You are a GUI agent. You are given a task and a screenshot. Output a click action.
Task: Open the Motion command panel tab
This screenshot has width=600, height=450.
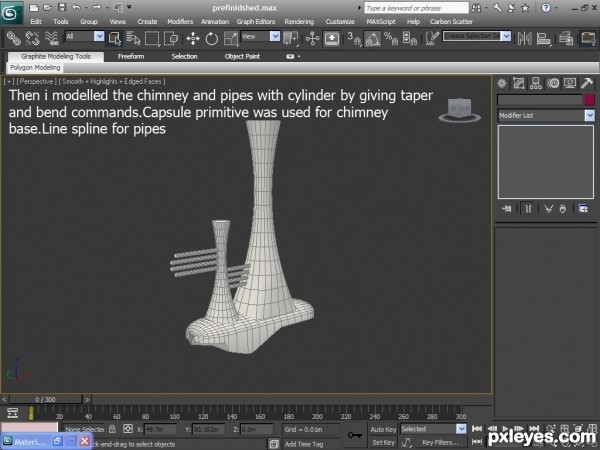coord(553,83)
